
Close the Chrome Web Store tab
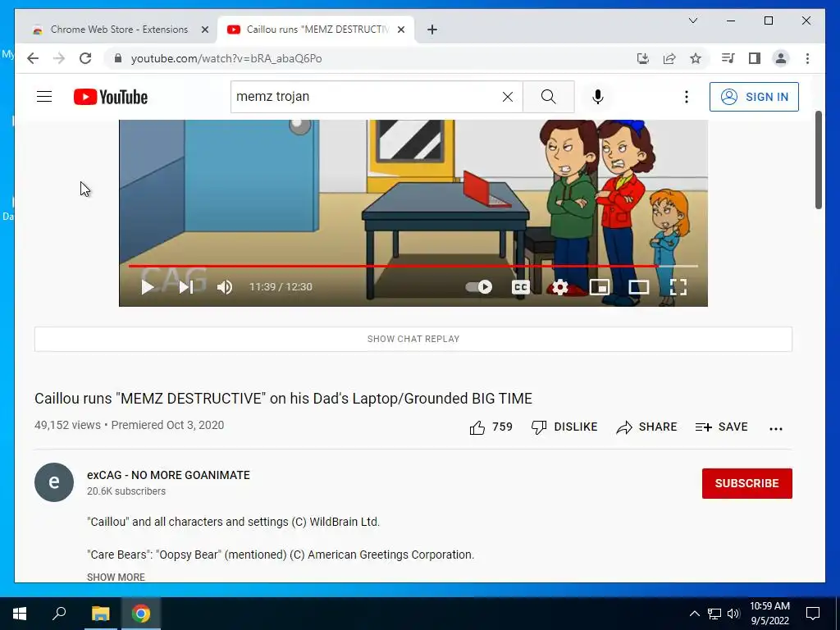point(204,30)
